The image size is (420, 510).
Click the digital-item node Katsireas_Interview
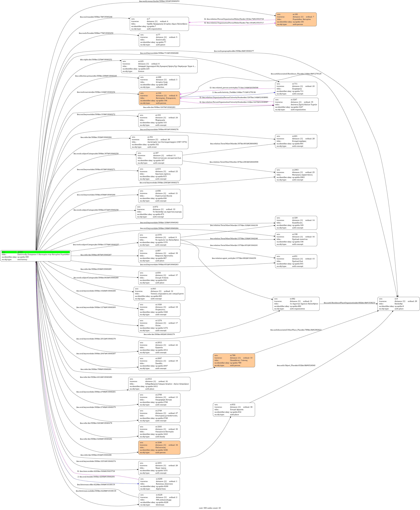coord(159,484)
